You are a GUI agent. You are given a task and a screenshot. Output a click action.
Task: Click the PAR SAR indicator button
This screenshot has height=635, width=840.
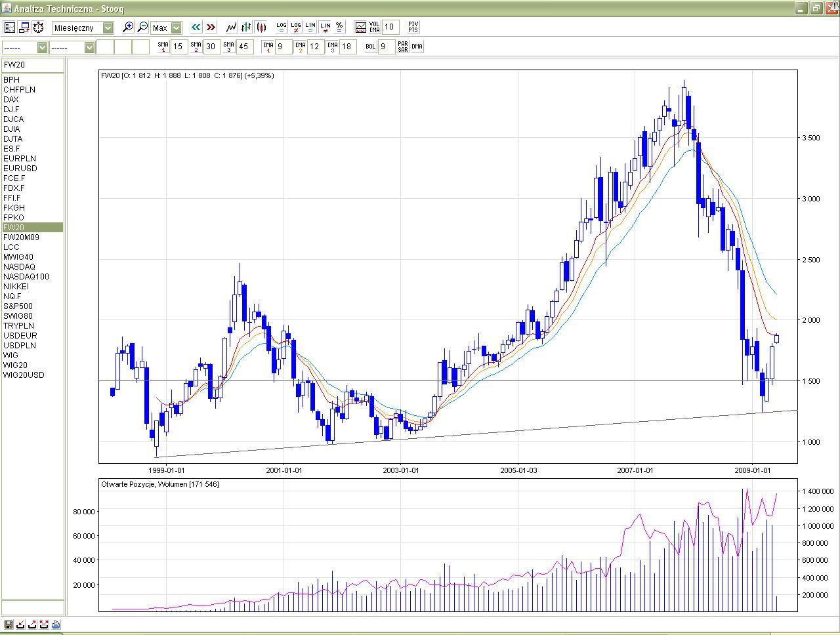pyautogui.click(x=402, y=47)
